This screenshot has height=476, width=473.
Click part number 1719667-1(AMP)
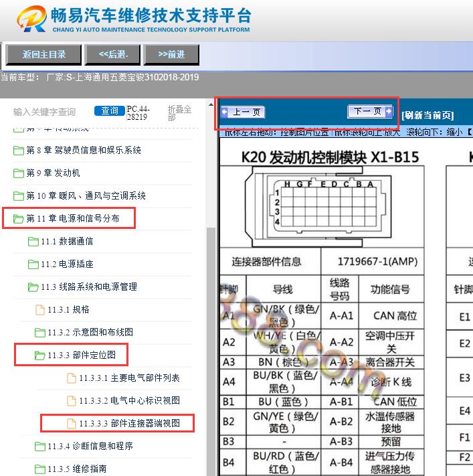click(x=377, y=262)
